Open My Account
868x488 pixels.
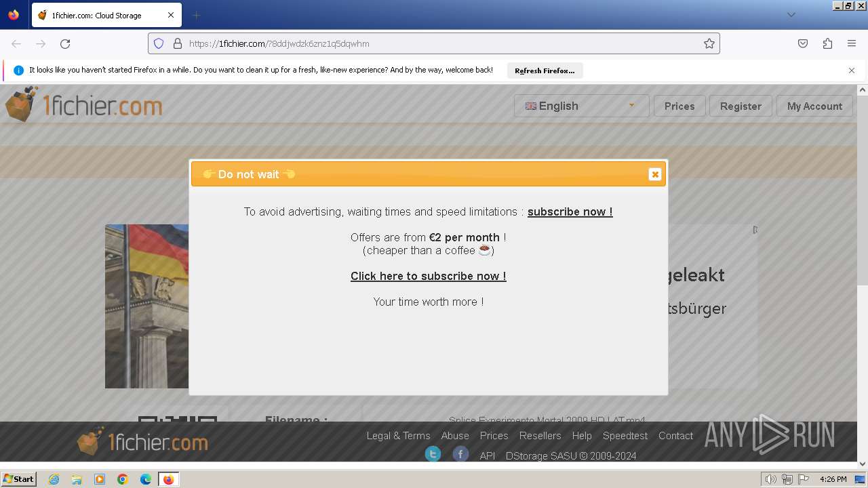[814, 106]
